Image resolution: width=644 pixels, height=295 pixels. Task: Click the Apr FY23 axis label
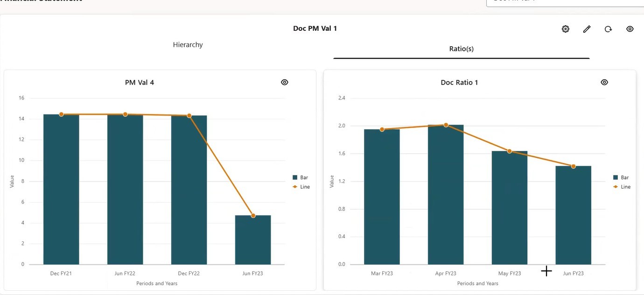446,274
